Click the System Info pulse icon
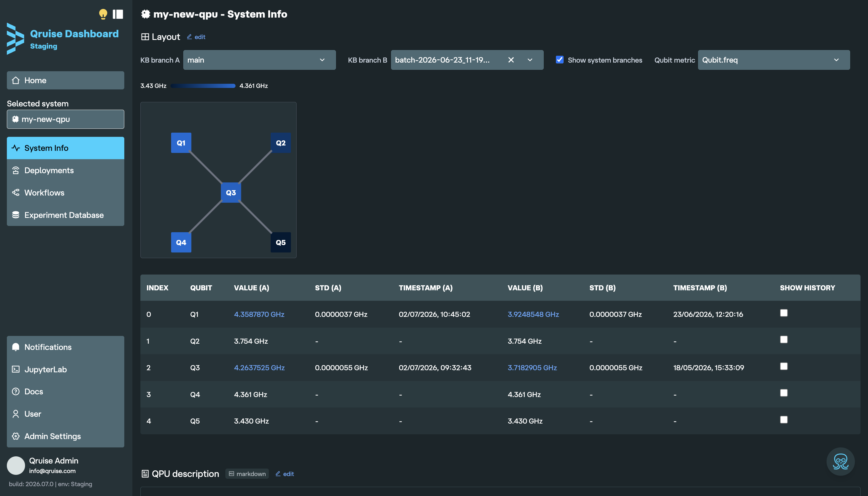 (16, 148)
